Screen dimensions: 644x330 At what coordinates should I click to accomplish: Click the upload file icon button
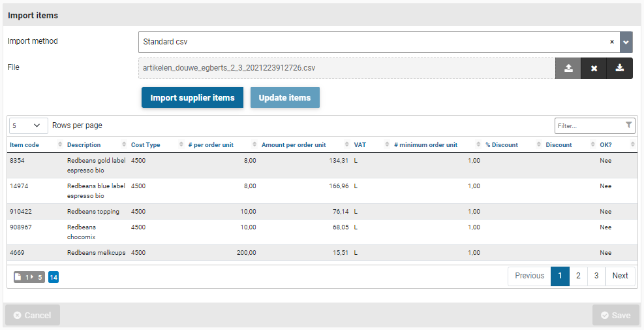pos(568,69)
